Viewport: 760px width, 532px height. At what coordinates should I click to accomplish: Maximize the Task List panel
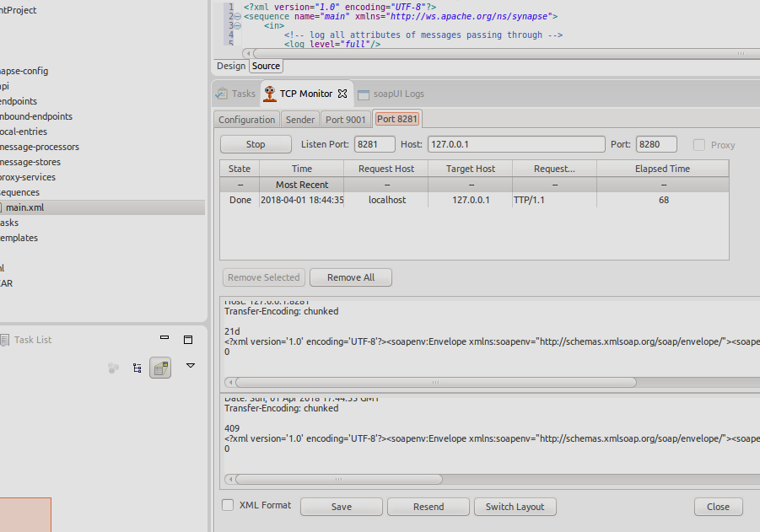coord(188,339)
